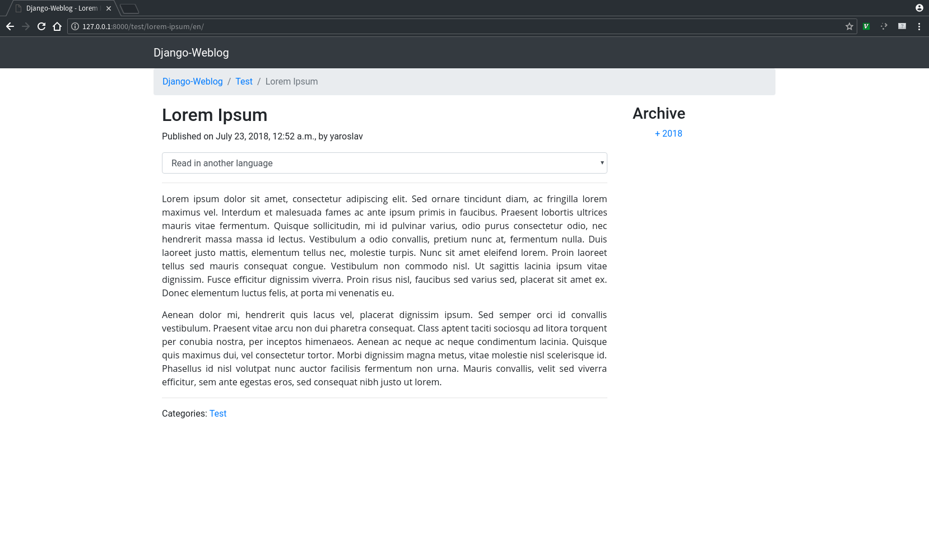Click the address bar URL field
The width and height of the screenshot is (929, 560).
tap(448, 26)
